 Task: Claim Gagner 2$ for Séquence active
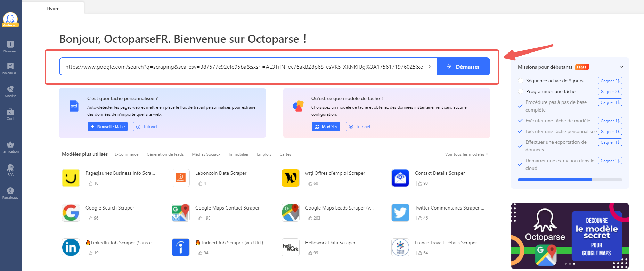610,81
